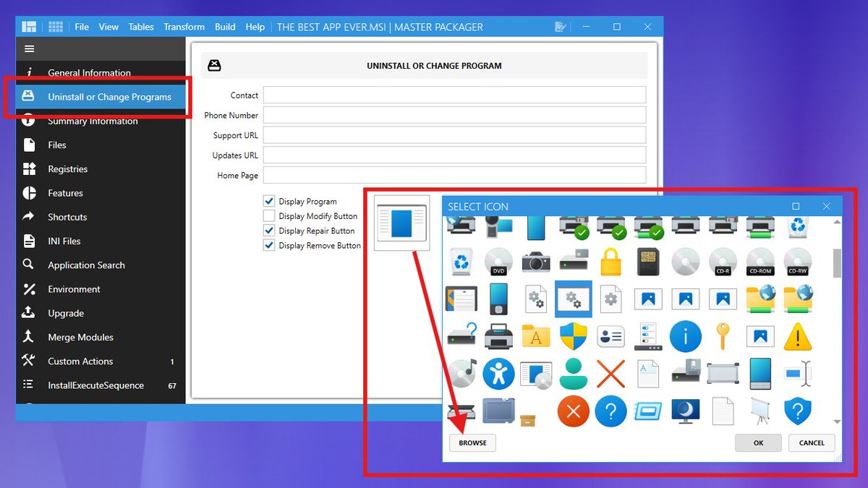Click the Support URL field
The image size is (868, 488).
[x=454, y=135]
